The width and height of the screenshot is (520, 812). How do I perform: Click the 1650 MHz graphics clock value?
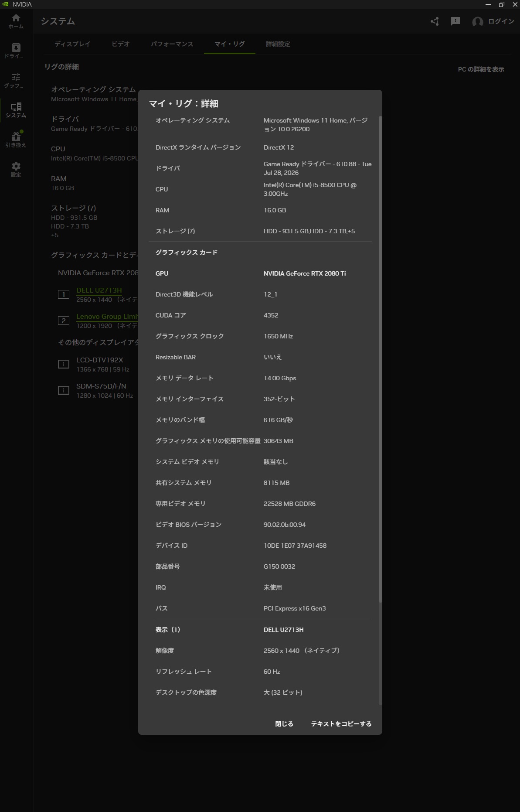pyautogui.click(x=278, y=336)
